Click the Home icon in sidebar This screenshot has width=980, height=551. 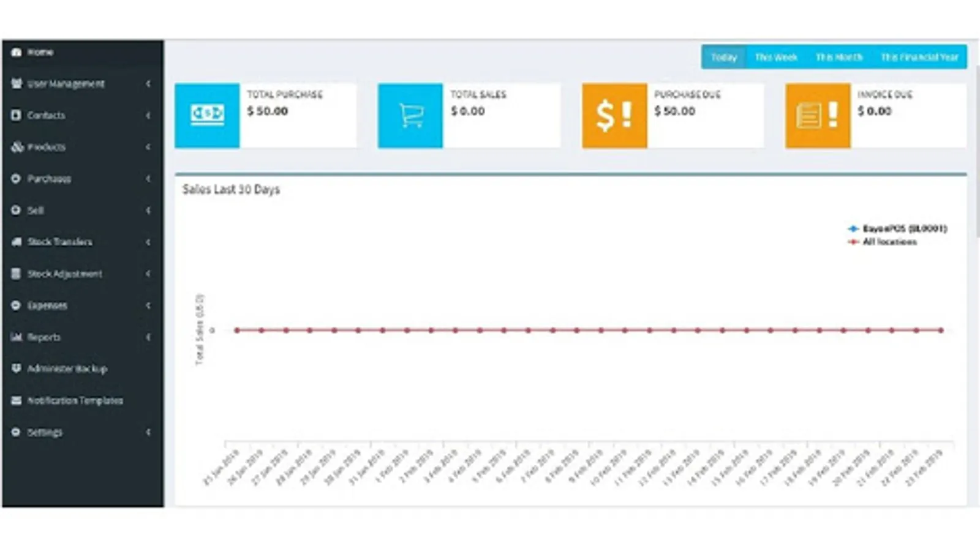(x=17, y=52)
